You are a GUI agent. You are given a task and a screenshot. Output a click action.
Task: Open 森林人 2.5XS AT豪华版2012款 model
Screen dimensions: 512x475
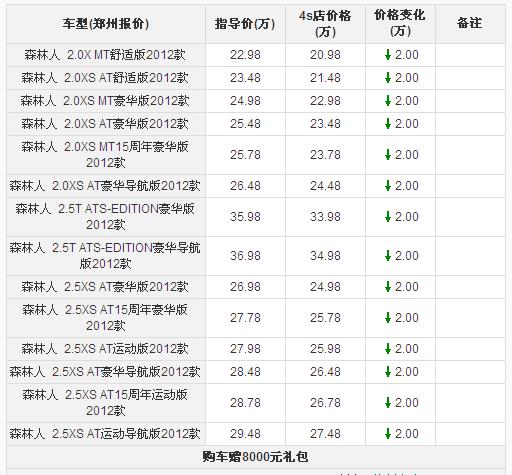click(x=105, y=287)
